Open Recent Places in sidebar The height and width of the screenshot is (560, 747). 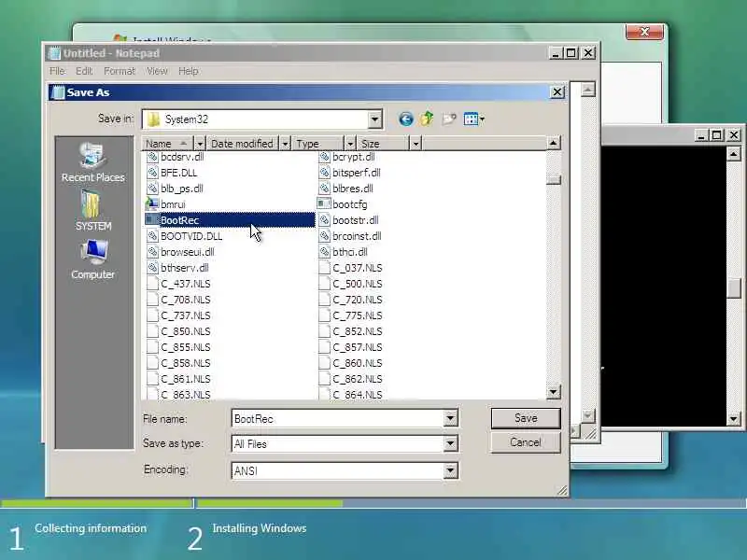[92, 162]
